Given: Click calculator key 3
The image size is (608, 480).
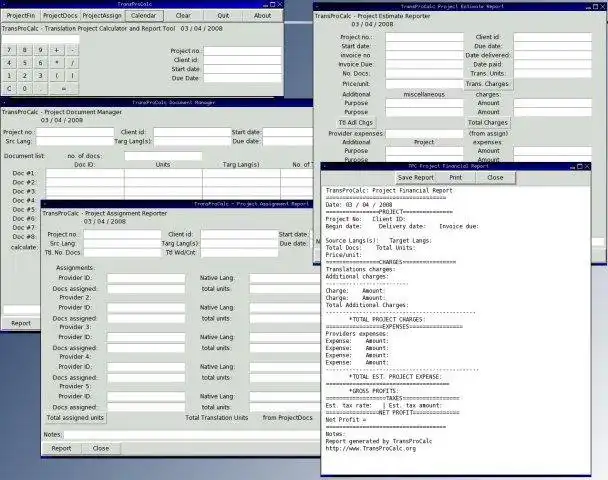Looking at the screenshot, I should pyautogui.click(x=40, y=76).
